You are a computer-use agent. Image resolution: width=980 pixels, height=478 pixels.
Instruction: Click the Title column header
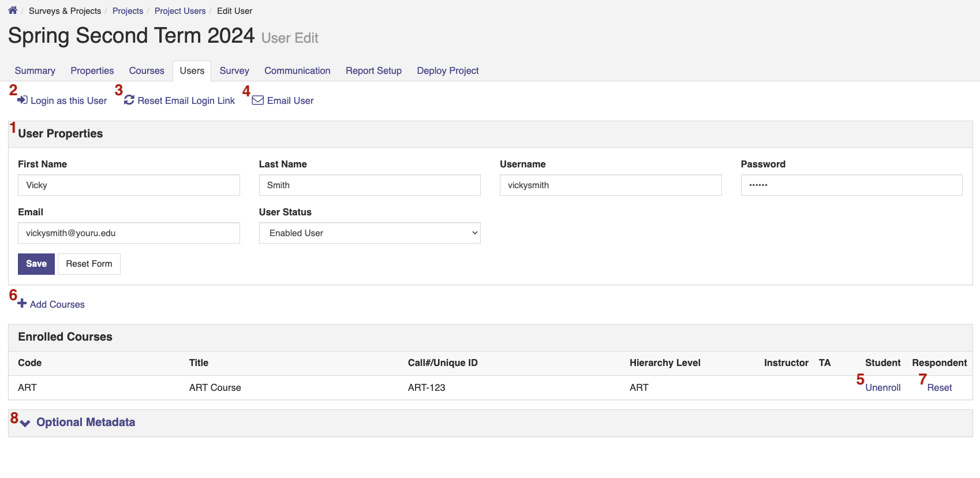199,363
